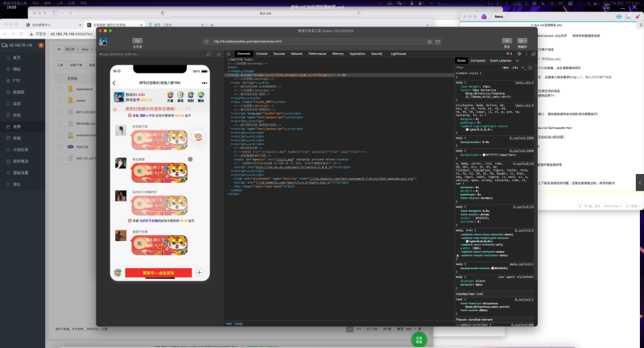This screenshot has height=348, width=644.
Task: Check the start.php row checkbox
Action: (60, 147)
